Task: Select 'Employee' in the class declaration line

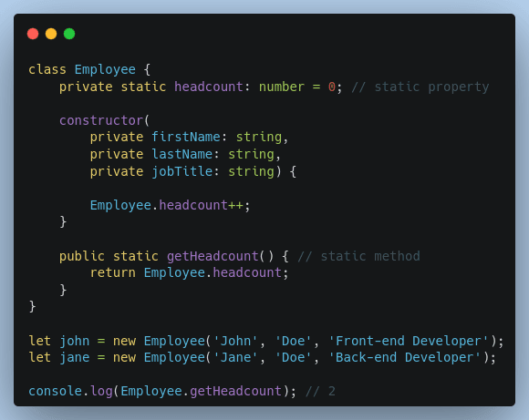Action: [105, 70]
